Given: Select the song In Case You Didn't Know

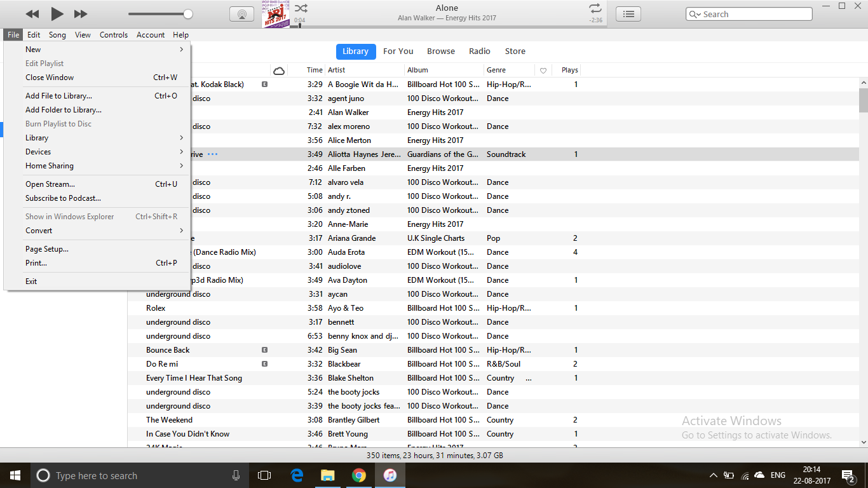Looking at the screenshot, I should pos(187,434).
